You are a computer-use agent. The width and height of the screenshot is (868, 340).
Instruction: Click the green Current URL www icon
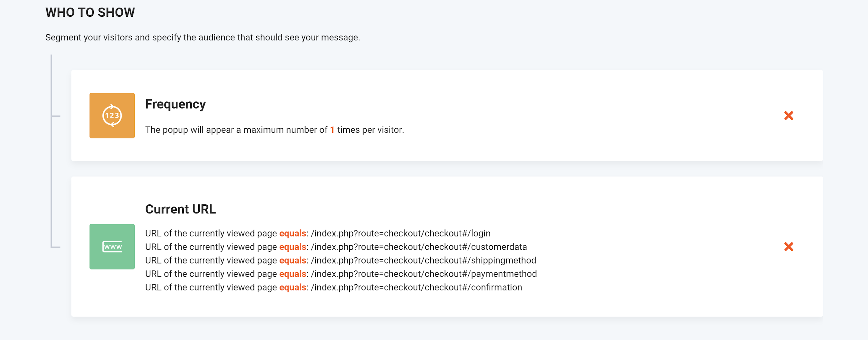click(112, 246)
